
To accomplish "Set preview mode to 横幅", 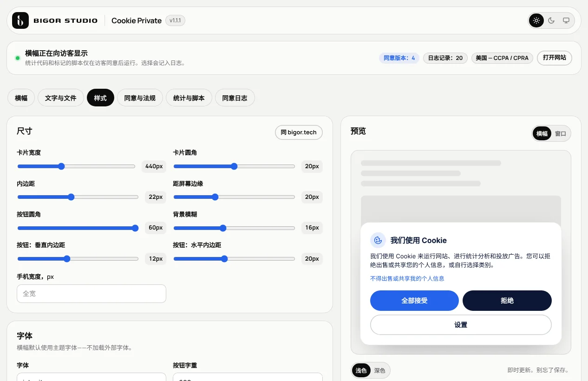I will [542, 133].
